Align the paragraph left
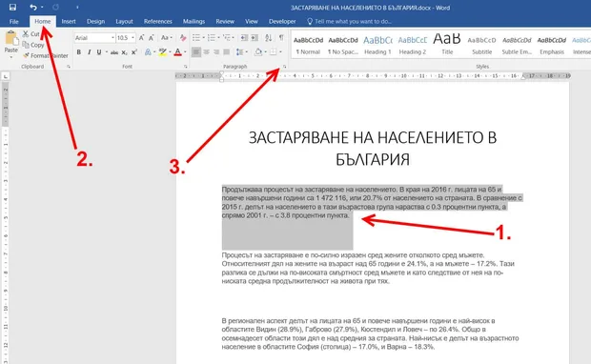The height and width of the screenshot is (364, 591). click(x=196, y=52)
